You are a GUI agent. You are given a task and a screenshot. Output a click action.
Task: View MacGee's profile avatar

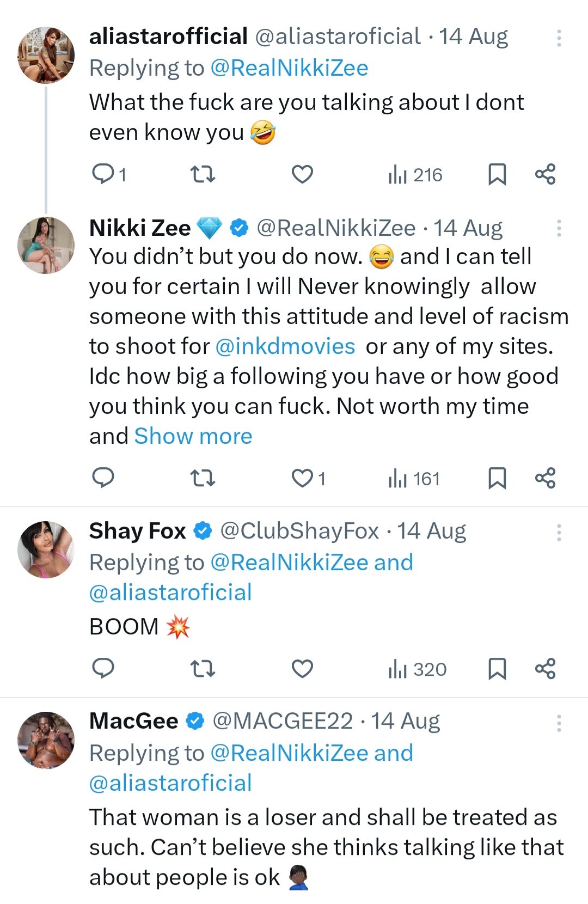46,740
